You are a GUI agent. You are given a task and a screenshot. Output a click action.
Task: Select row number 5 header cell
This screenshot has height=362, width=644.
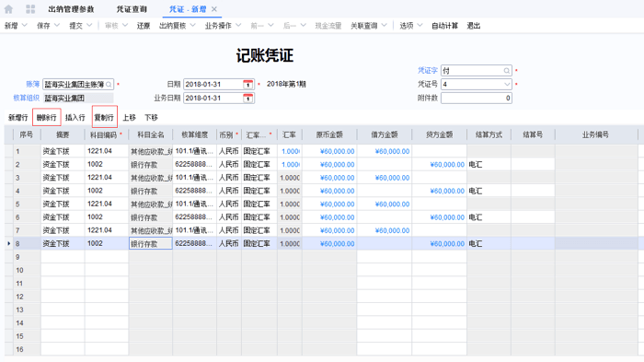point(26,204)
